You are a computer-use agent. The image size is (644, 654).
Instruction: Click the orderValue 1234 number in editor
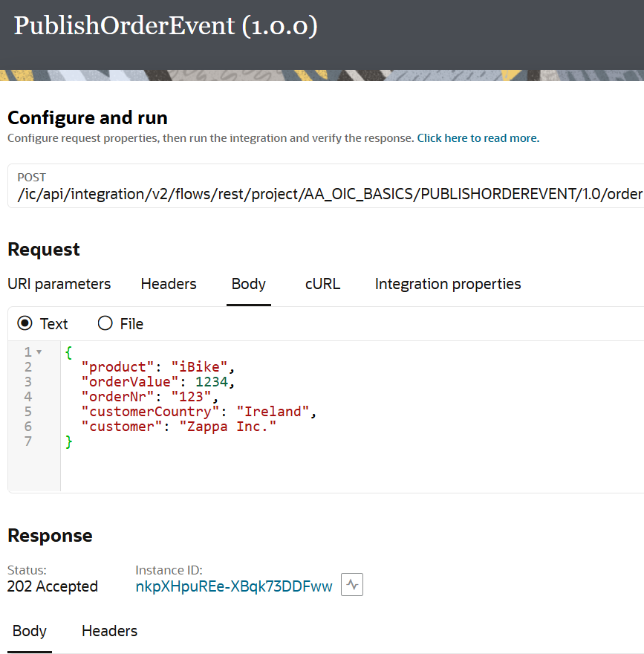(212, 382)
